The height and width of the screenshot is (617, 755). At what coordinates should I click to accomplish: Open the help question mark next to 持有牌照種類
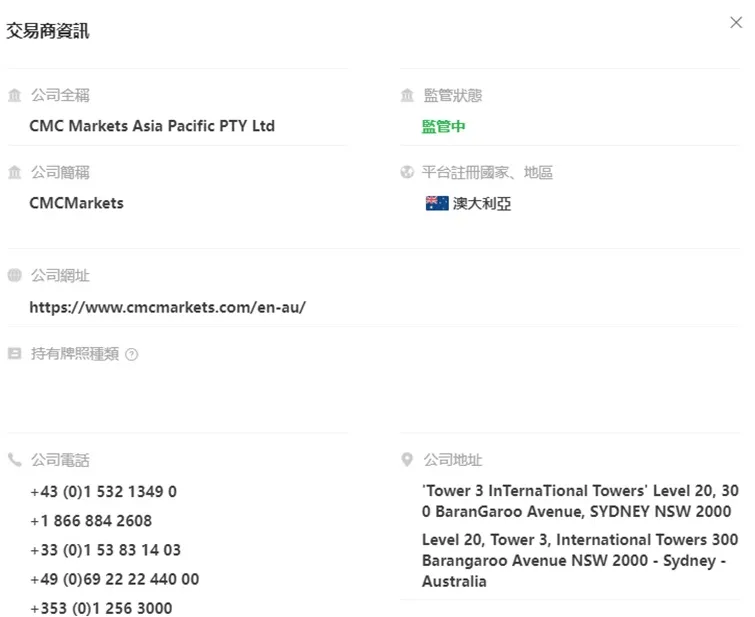131,354
